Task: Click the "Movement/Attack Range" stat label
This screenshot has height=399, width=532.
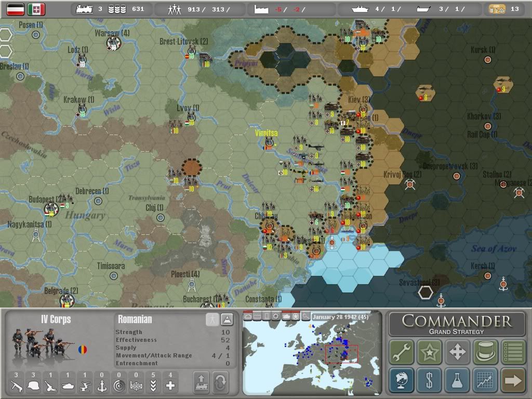Action: (x=154, y=355)
